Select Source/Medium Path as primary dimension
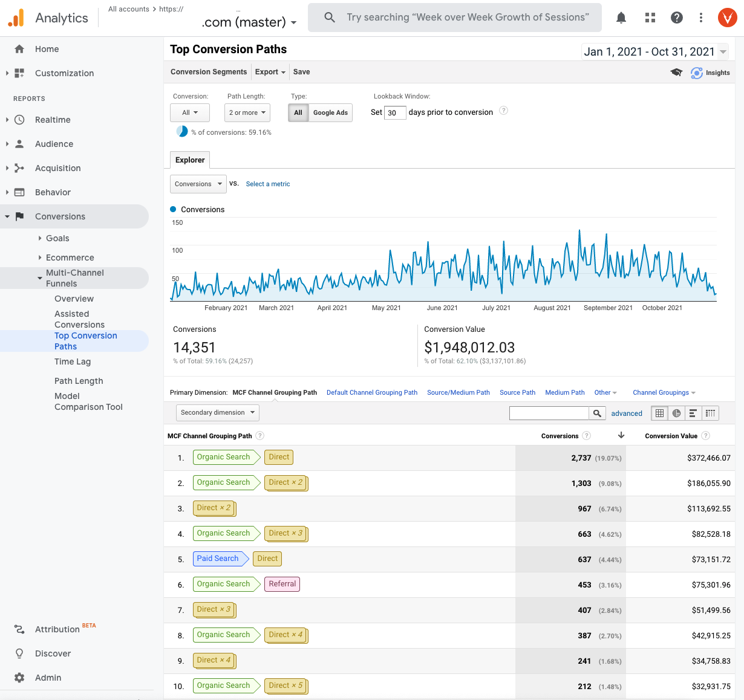Viewport: 744px width, 700px height. (x=458, y=392)
